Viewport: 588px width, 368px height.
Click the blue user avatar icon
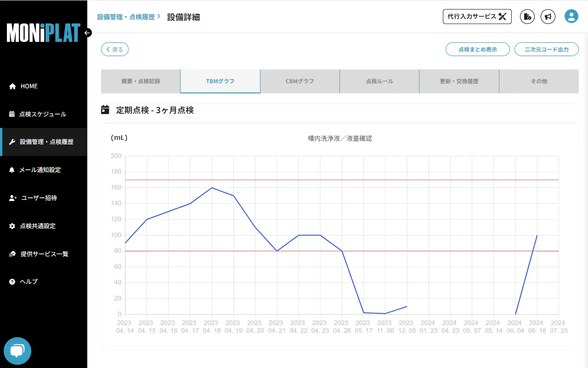pos(571,16)
